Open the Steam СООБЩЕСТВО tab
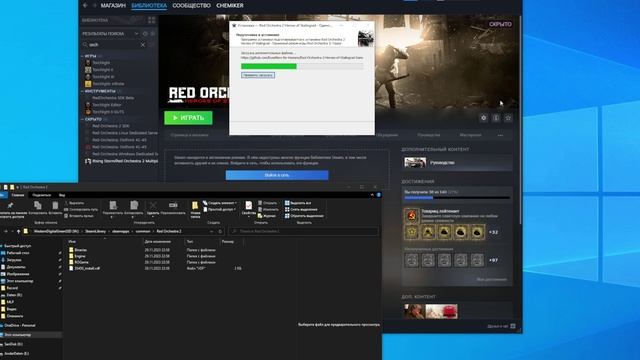Viewport: 640px width, 360px height. [191, 6]
